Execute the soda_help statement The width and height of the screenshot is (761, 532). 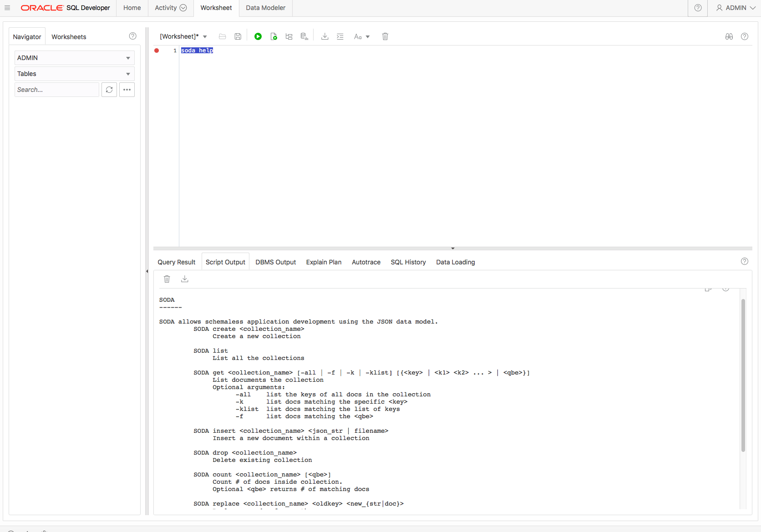point(258,36)
